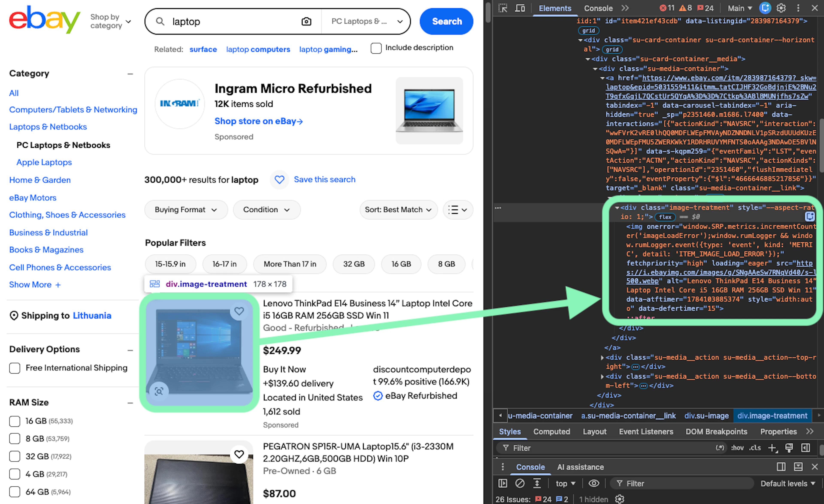Select 15-15.9 in popular filter chip
Image resolution: width=824 pixels, height=504 pixels.
coord(170,264)
